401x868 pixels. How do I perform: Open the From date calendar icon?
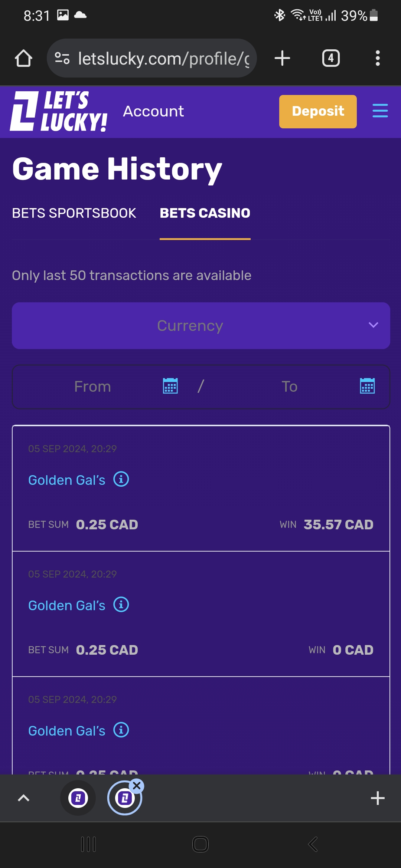(x=170, y=386)
